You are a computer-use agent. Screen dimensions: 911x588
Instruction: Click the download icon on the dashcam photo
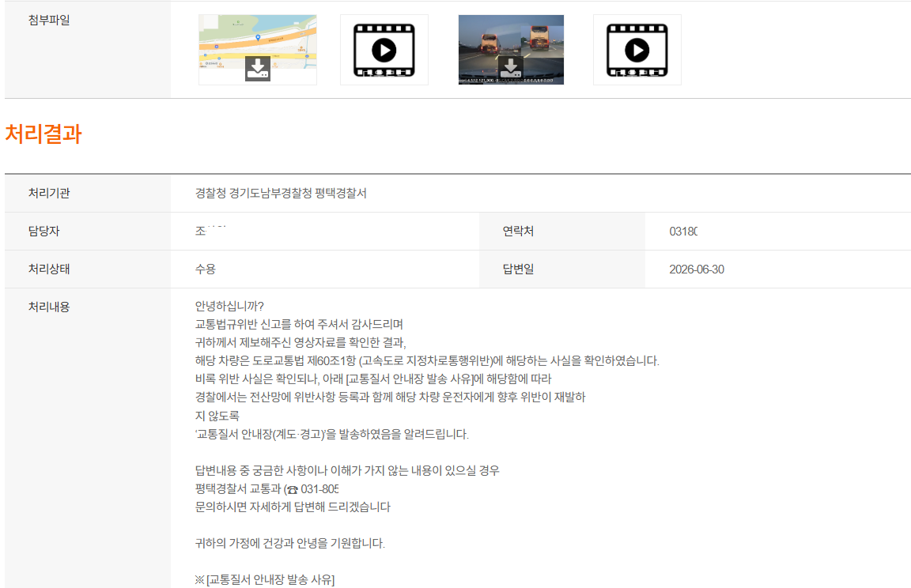(x=511, y=69)
